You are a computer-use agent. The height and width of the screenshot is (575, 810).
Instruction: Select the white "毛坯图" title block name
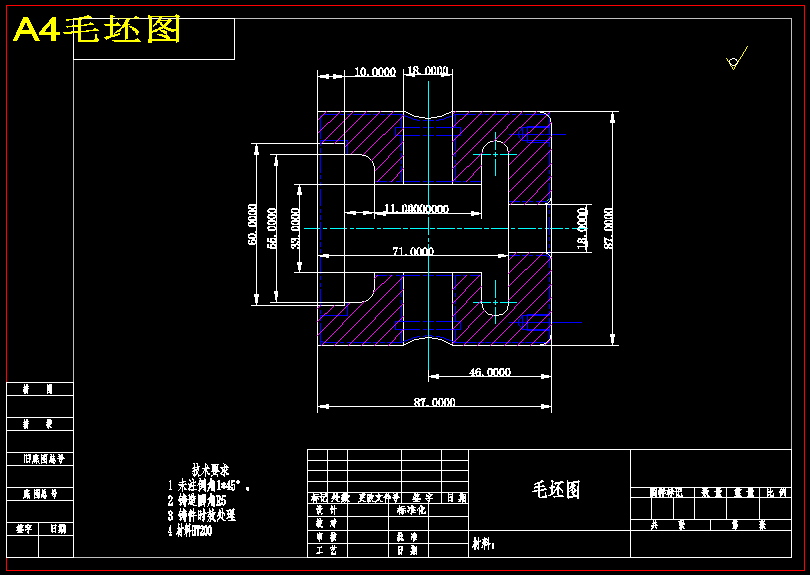point(556,489)
